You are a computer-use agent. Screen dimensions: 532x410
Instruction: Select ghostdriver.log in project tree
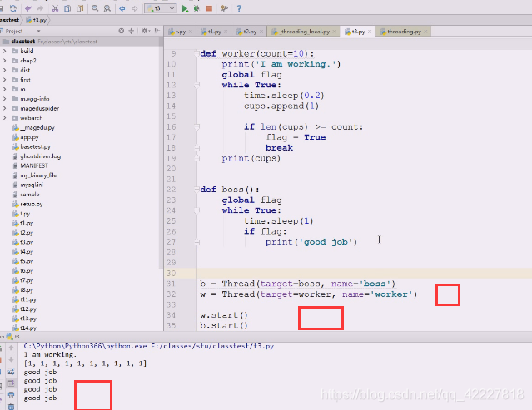(x=40, y=156)
